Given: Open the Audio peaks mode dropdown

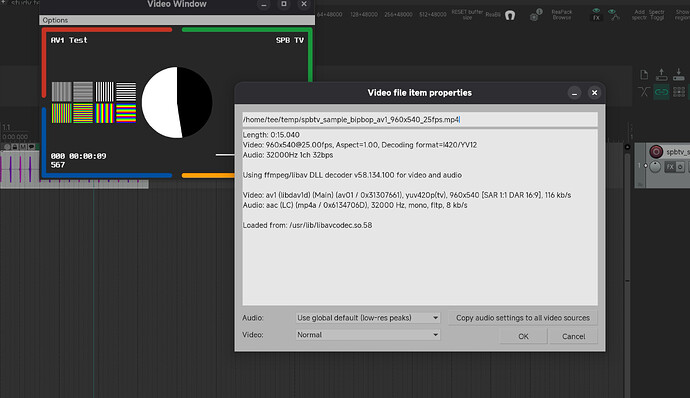Looking at the screenshot, I should coord(367,318).
